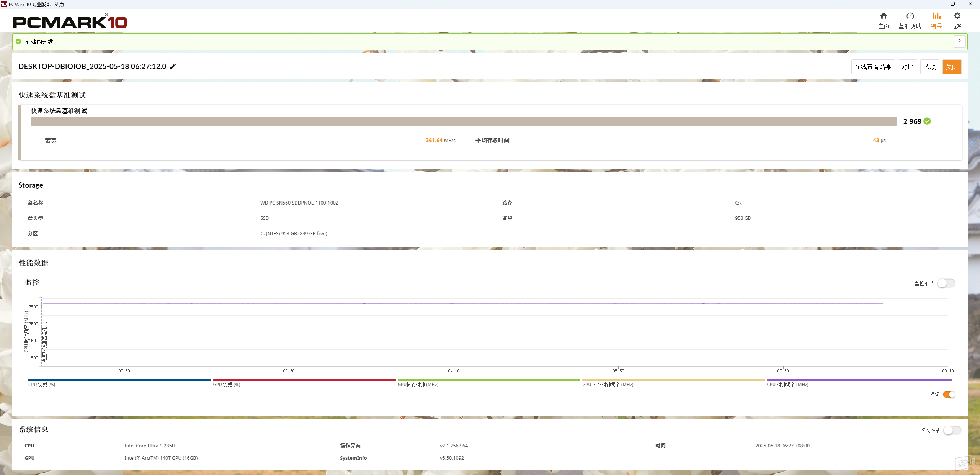
Task: Click the orange 关闭 button
Action: point(952,67)
